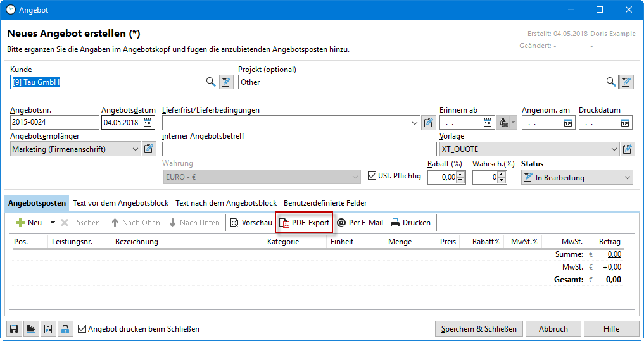Open the quote preview via Vorschau
644x341 pixels.
click(251, 223)
